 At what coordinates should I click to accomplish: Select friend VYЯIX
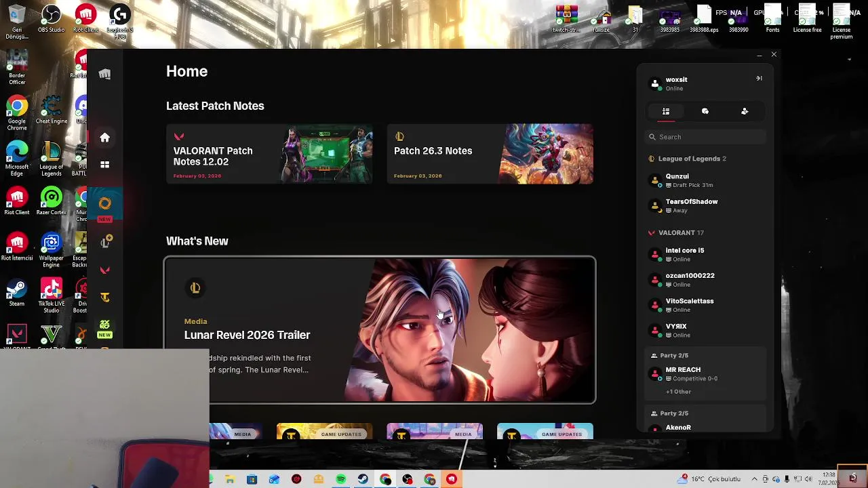pos(706,330)
